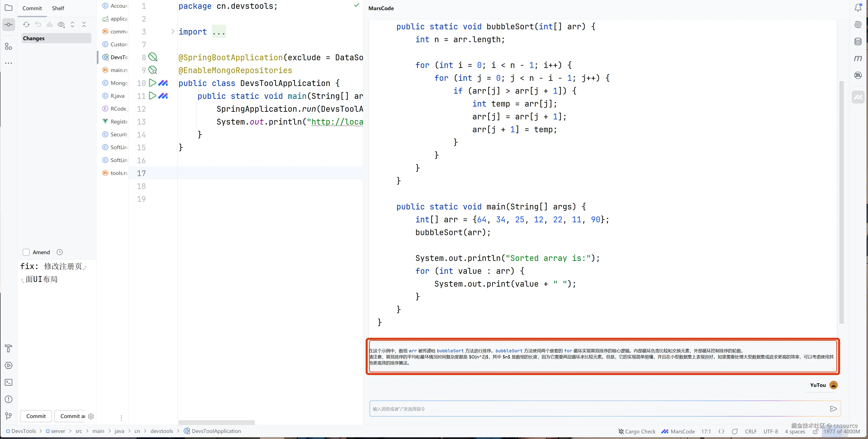Toggle read-only lock icon in status bar
This screenshot has height=439, width=868.
tap(815, 431)
